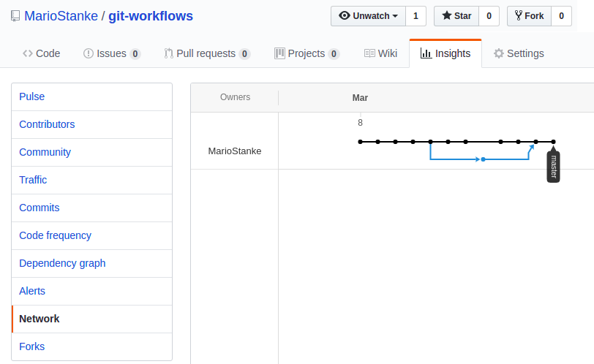The height and width of the screenshot is (364, 594).
Task: Click the stargazers count next to Star
Action: [489, 16]
